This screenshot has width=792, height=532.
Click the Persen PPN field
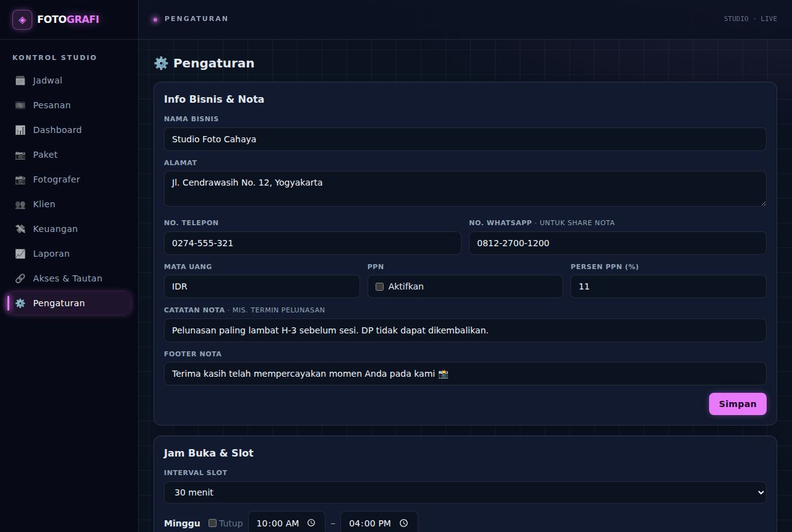pos(668,286)
